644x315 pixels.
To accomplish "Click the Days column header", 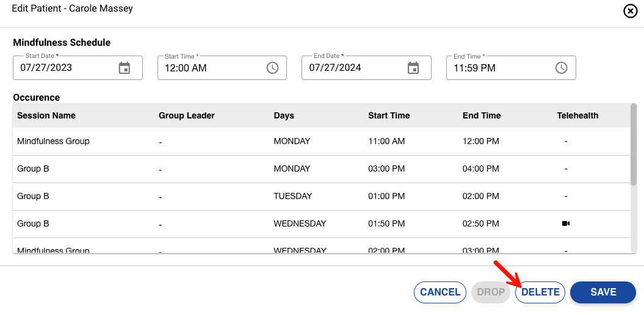I will pos(284,115).
